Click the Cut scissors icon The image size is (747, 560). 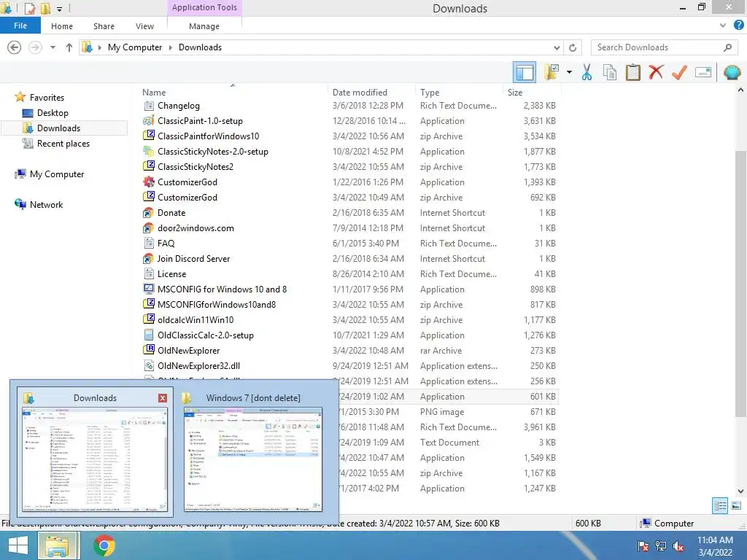587,72
